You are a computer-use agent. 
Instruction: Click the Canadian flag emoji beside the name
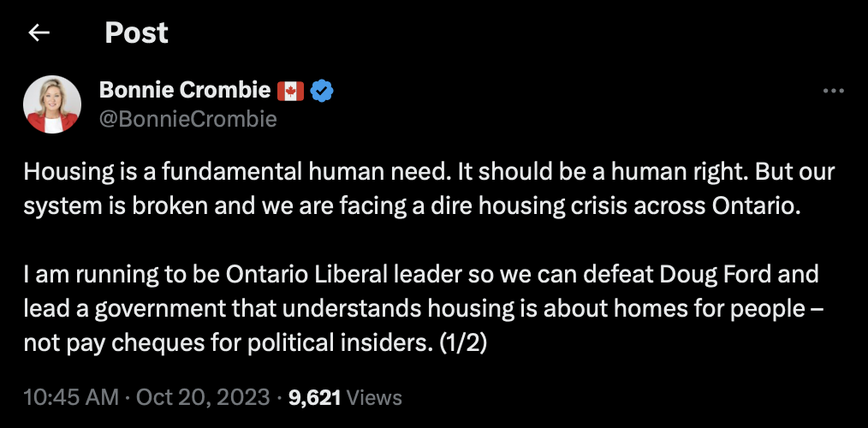point(290,90)
